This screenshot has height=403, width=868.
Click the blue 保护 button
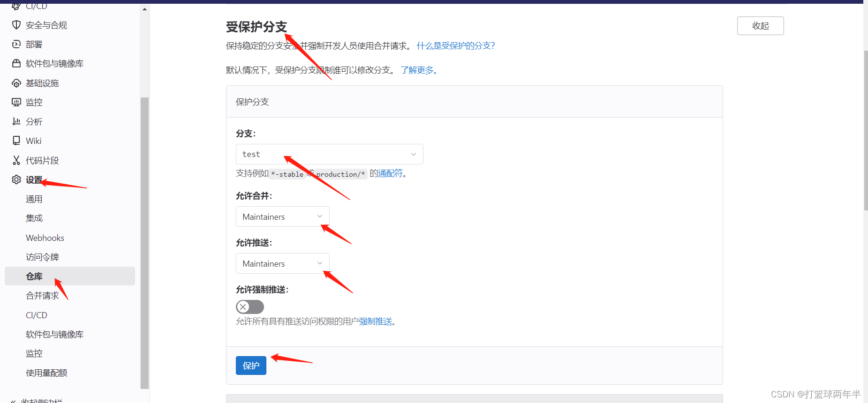[x=251, y=366]
